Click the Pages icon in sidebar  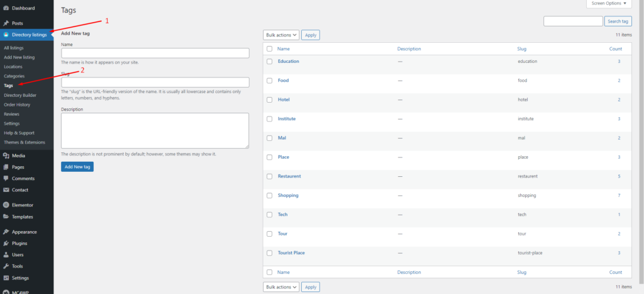6,167
